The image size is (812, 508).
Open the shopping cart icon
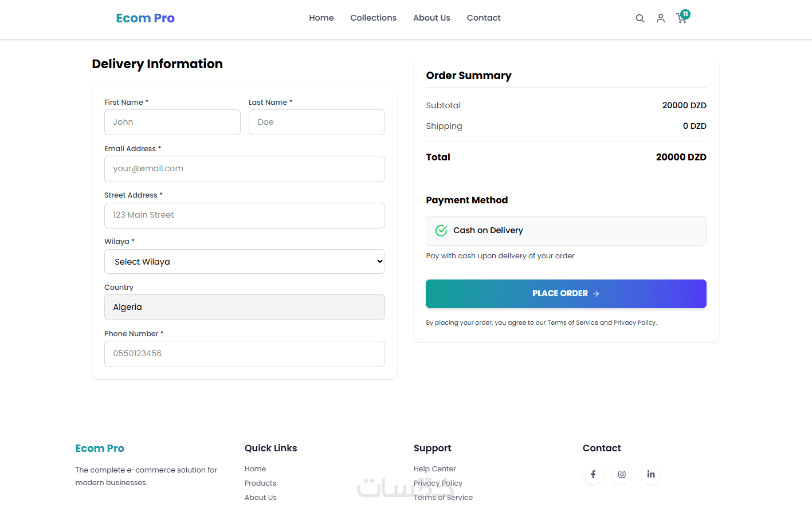[681, 18]
